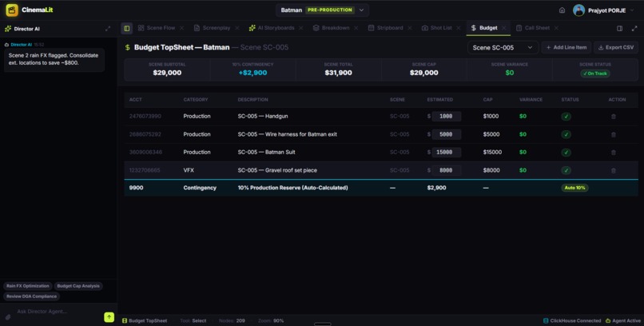644x326 pixels.
Task: Toggle the left sidebar panel icon
Action: pos(126,28)
